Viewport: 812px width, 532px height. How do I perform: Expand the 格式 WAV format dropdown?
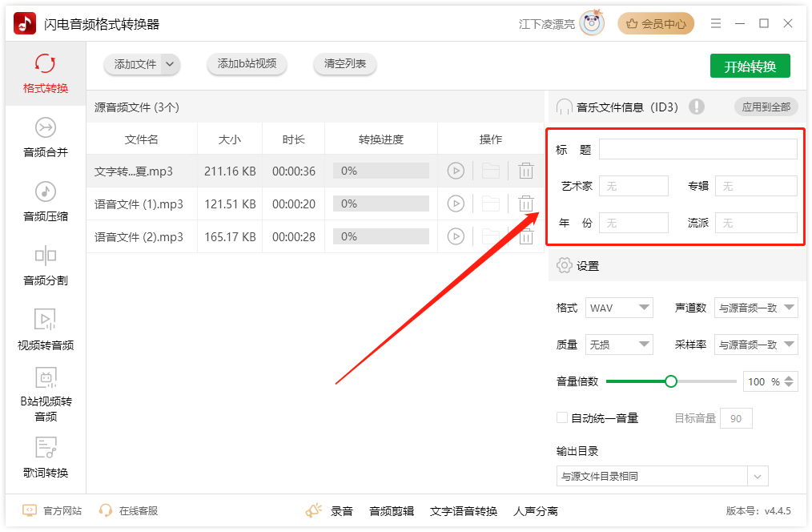[620, 308]
